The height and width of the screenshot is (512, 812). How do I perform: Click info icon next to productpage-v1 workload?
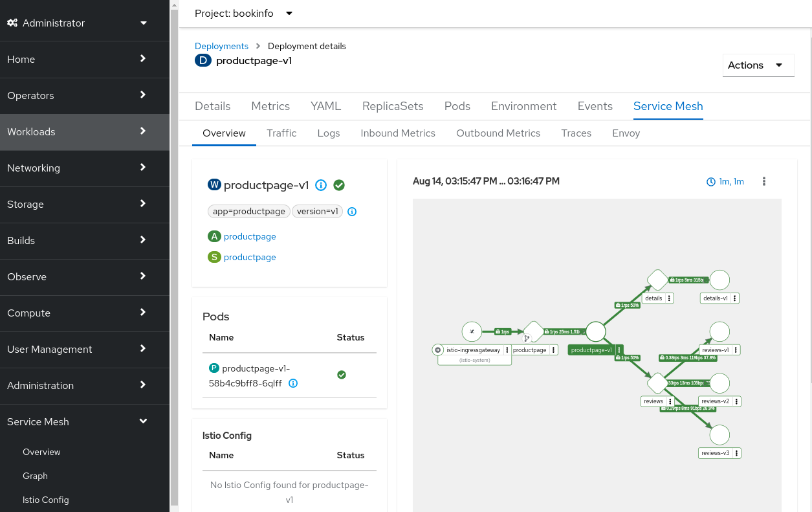pos(321,185)
